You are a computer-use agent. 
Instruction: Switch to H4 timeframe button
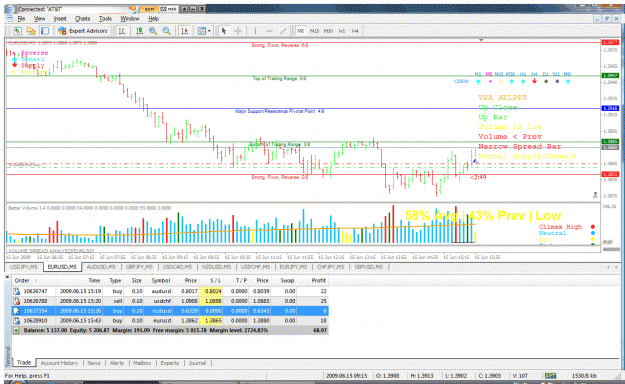(x=355, y=31)
